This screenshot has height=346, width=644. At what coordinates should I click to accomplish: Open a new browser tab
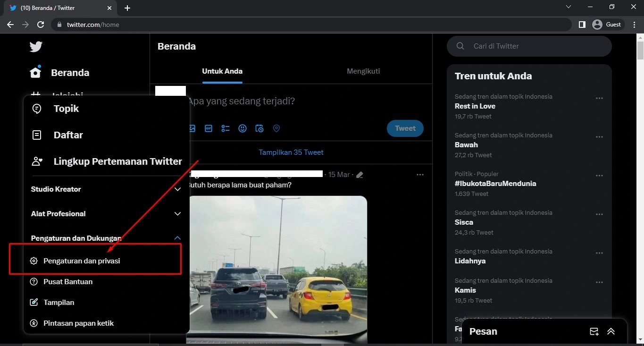127,8
